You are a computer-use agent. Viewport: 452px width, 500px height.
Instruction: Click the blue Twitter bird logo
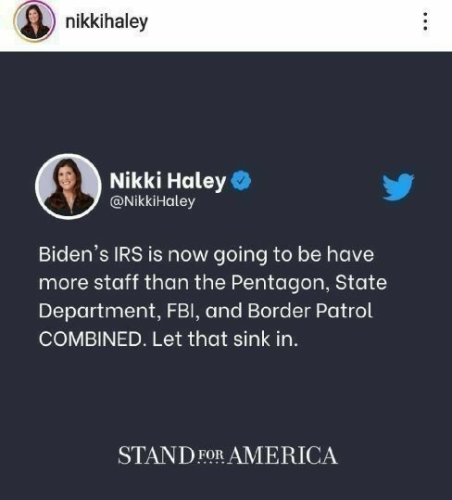398,187
